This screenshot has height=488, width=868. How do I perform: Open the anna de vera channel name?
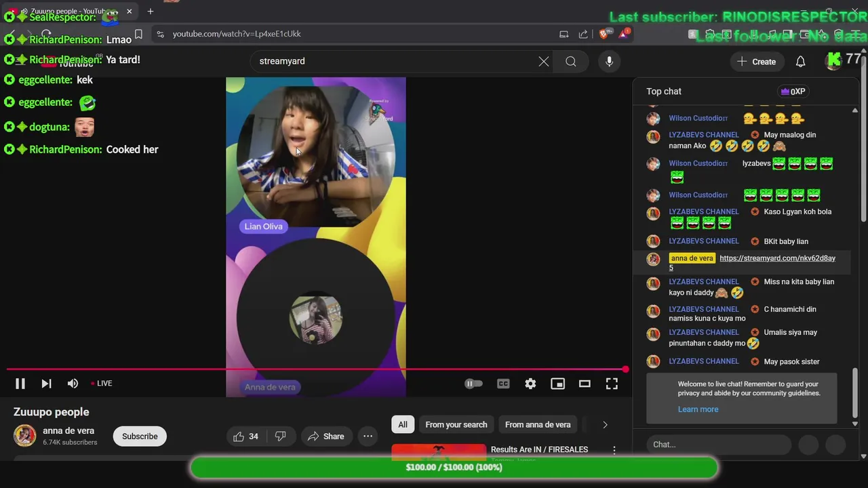tap(68, 431)
